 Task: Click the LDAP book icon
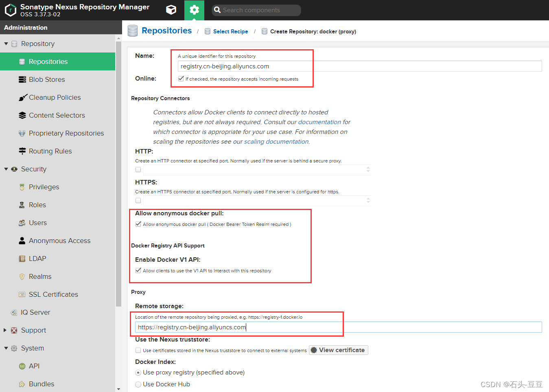pyautogui.click(x=22, y=258)
